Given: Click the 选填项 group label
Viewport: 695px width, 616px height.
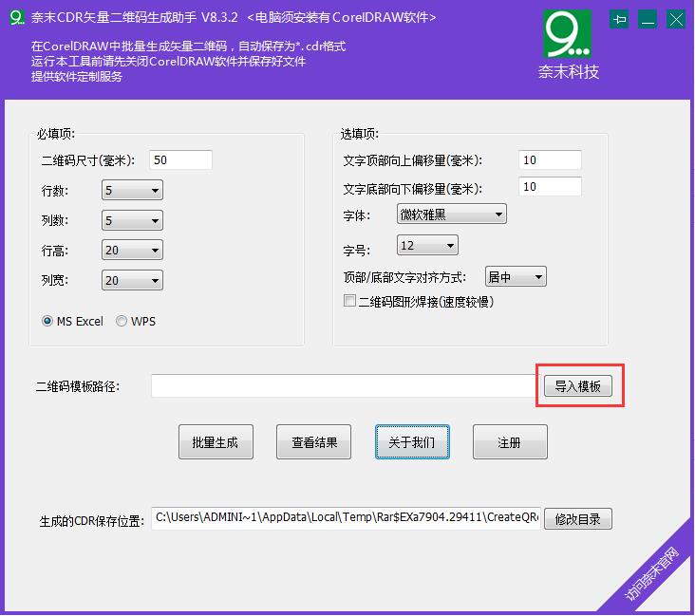Looking at the screenshot, I should 360,134.
